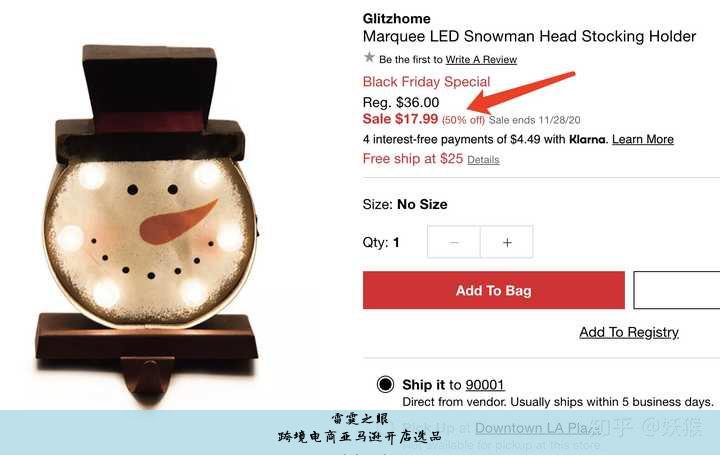Click the red arrow annotation
Viewport: 720px width, 456px height.
pyautogui.click(x=521, y=93)
